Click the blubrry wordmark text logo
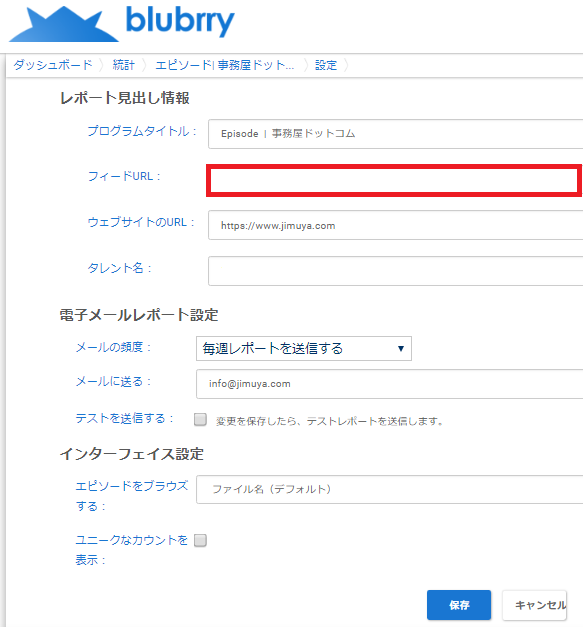583x627 pixels. pos(180,21)
